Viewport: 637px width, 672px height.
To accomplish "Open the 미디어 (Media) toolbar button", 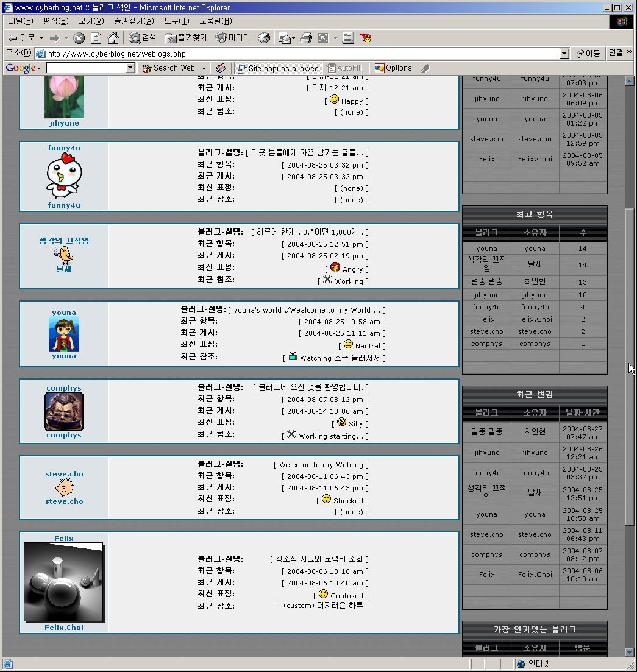I will point(233,38).
